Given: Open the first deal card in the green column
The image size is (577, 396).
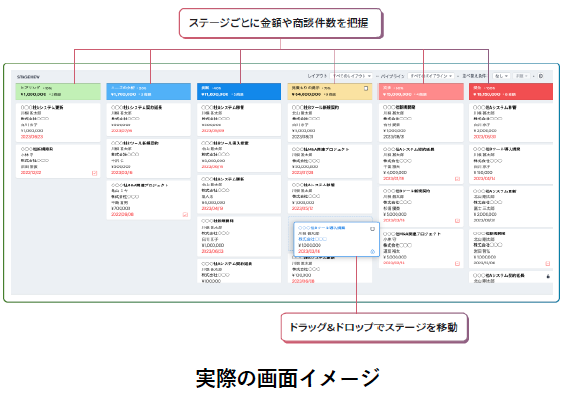Looking at the screenshot, I should tap(58, 122).
